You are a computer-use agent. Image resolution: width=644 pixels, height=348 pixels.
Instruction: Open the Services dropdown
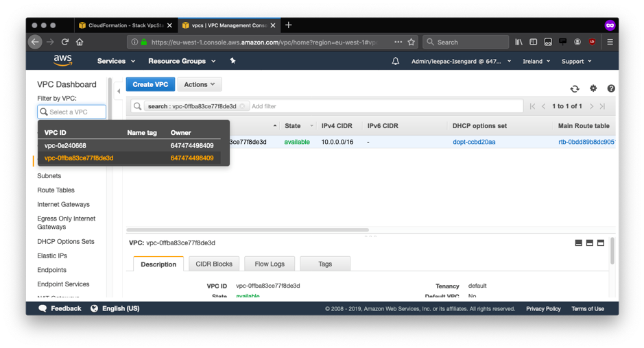tap(116, 61)
